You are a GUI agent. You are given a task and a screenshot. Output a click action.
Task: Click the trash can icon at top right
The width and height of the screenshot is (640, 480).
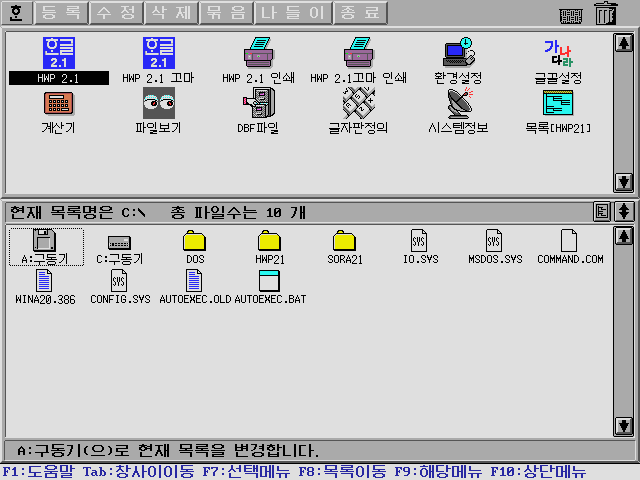tap(606, 13)
